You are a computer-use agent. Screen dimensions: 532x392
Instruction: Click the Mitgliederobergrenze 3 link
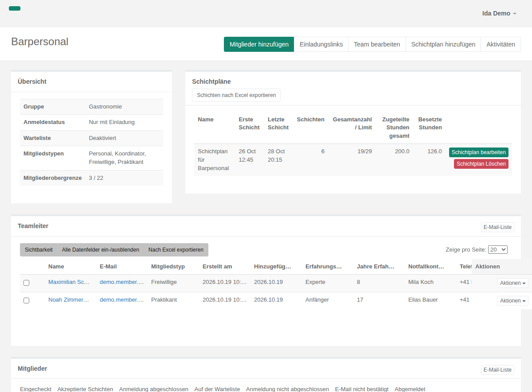[x=90, y=178]
